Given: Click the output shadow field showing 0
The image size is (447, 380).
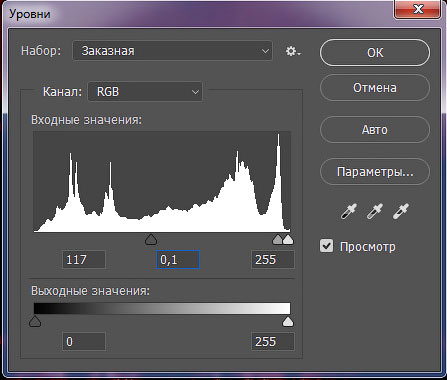Looking at the screenshot, I should [84, 342].
